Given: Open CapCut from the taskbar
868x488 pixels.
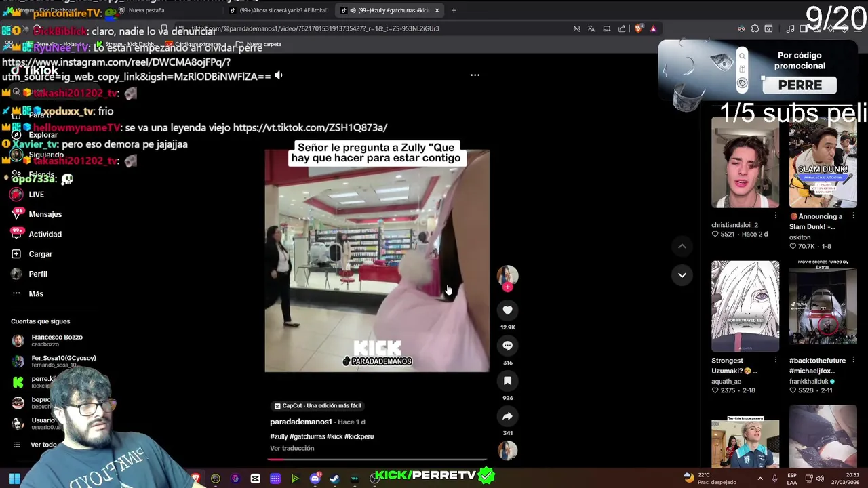Looking at the screenshot, I should click(255, 479).
